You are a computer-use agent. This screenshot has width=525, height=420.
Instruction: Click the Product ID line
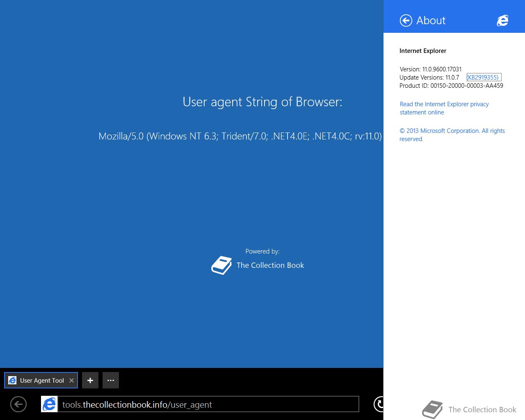(451, 86)
